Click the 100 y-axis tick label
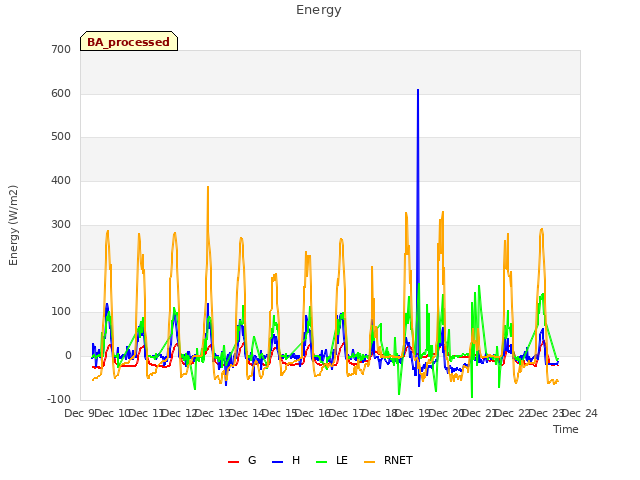 point(61,312)
